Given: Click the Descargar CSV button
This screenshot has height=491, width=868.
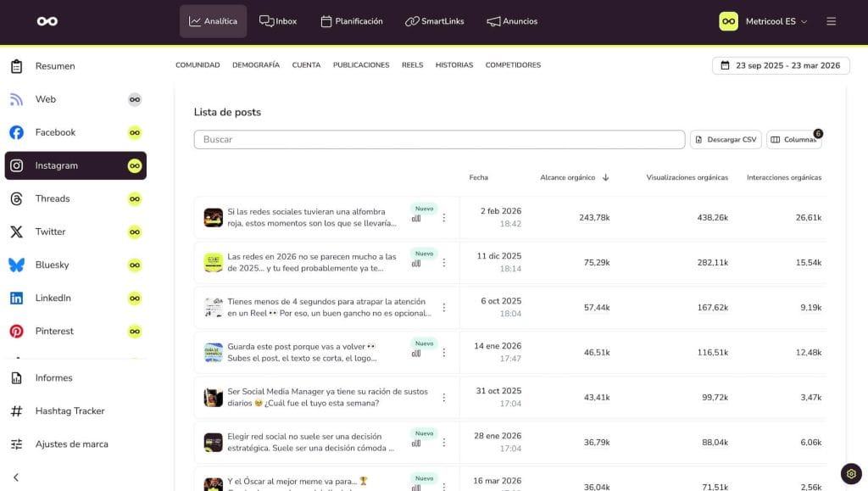Looking at the screenshot, I should point(726,140).
